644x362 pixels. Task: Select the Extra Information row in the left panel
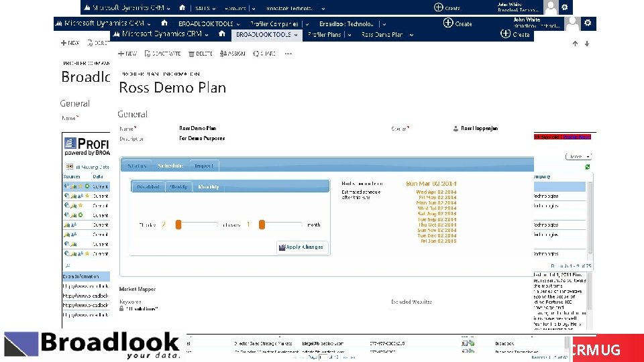tap(86, 276)
